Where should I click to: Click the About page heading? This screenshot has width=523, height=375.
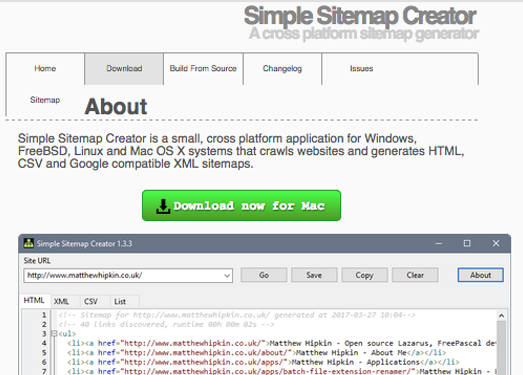tap(116, 106)
